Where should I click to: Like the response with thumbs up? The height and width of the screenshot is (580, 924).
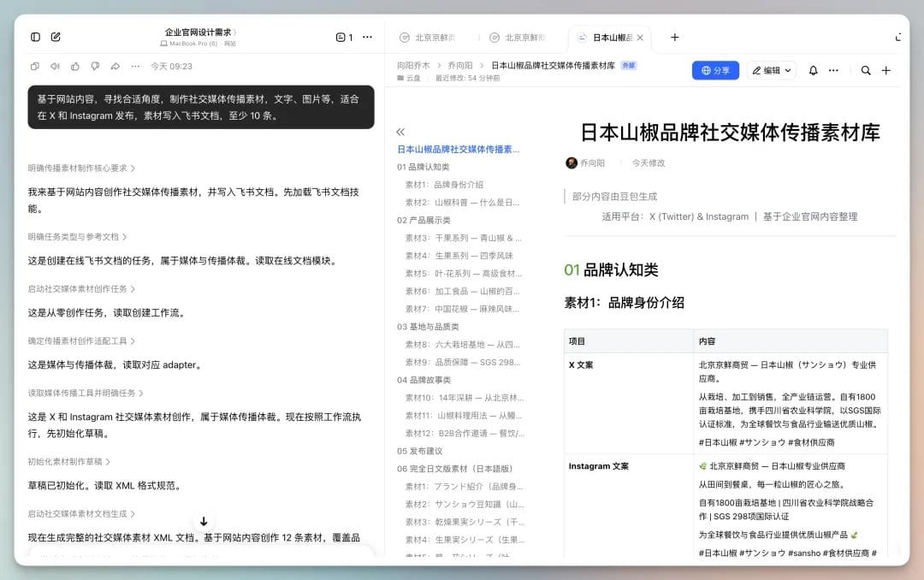click(74, 67)
